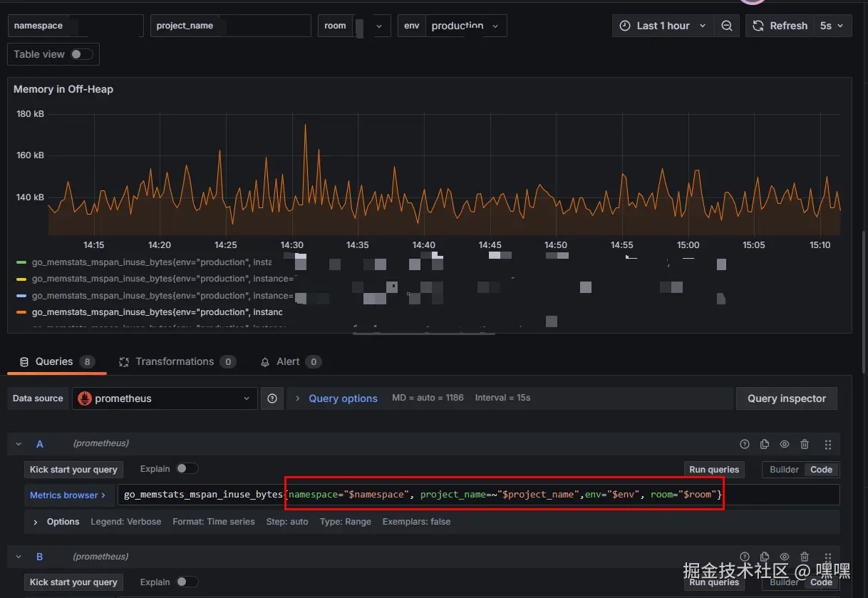Switch query A to Code mode
The height and width of the screenshot is (598, 868).
(821, 470)
